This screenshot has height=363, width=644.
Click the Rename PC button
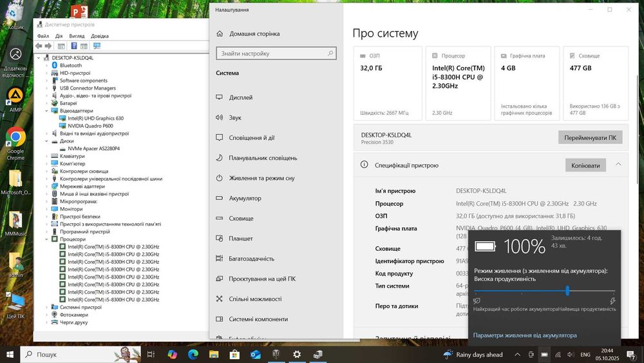click(590, 138)
